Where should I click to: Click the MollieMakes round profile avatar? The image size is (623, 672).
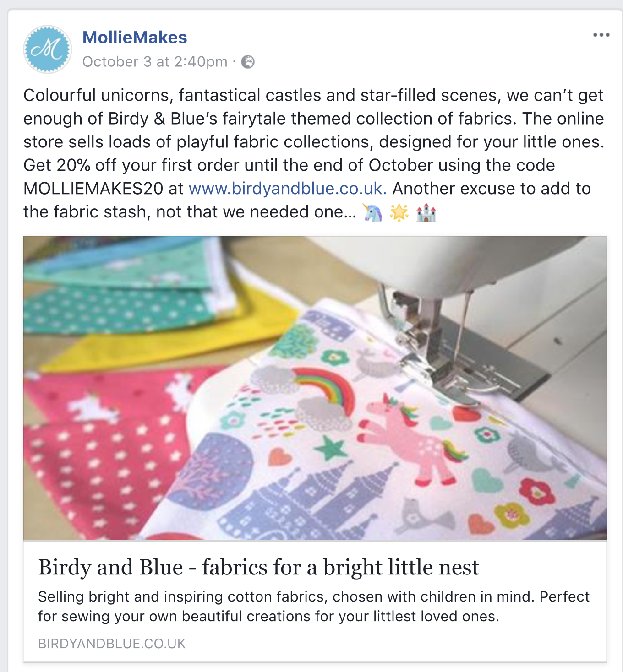point(48,49)
